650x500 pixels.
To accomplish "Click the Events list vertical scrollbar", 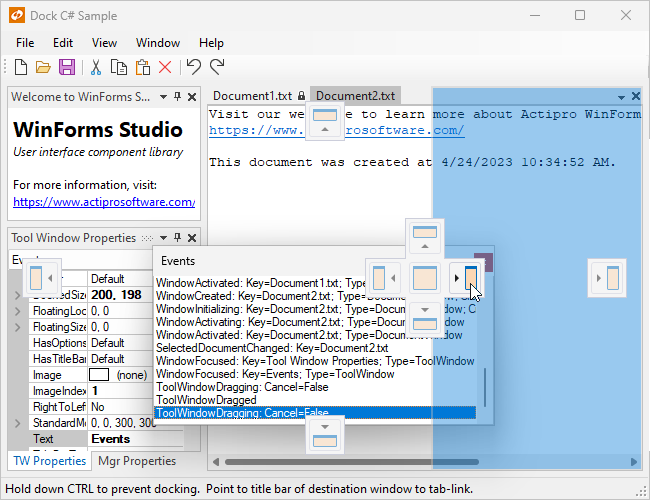I will point(484,387).
